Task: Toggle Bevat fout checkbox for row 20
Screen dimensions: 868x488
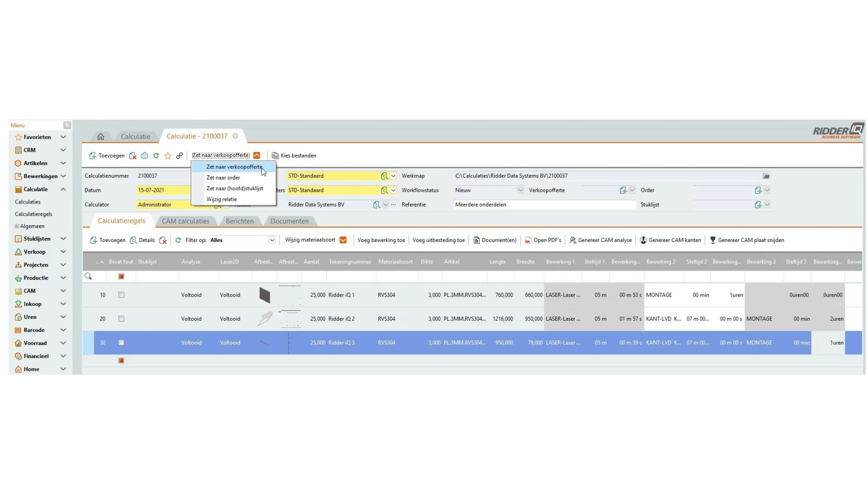Action: [x=121, y=319]
